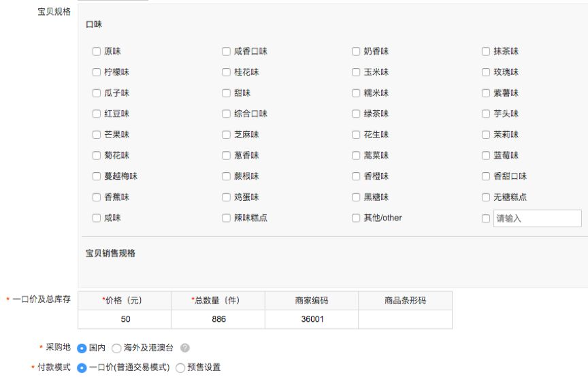The image size is (588, 377).
Task: Click the 请输入 custom flavor field
Action: 538,218
